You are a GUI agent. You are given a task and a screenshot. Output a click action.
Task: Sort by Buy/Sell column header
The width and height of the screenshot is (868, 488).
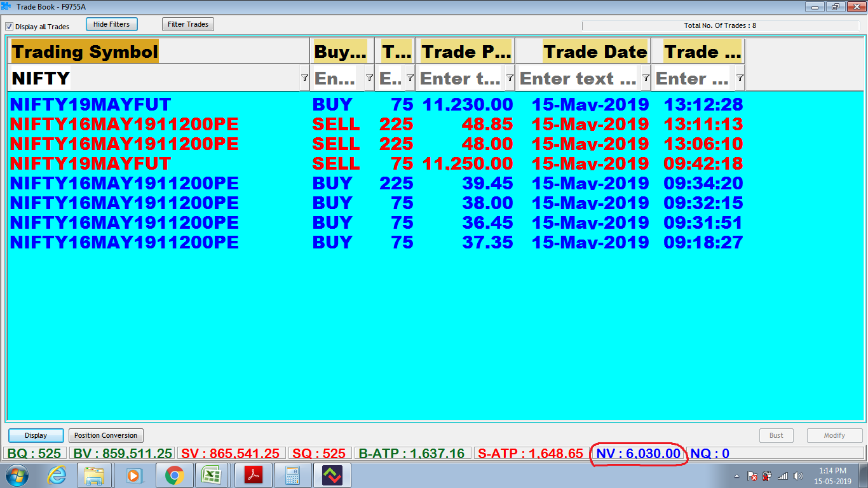pyautogui.click(x=341, y=51)
